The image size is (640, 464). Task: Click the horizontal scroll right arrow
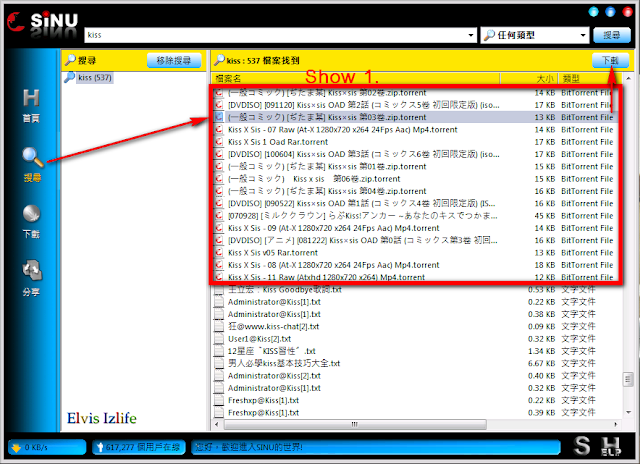tap(616, 424)
